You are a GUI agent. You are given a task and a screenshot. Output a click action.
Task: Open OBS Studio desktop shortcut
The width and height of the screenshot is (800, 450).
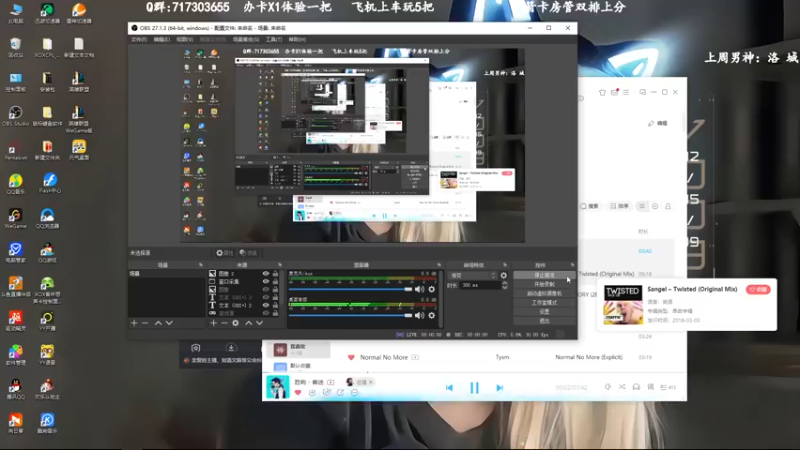(15, 116)
